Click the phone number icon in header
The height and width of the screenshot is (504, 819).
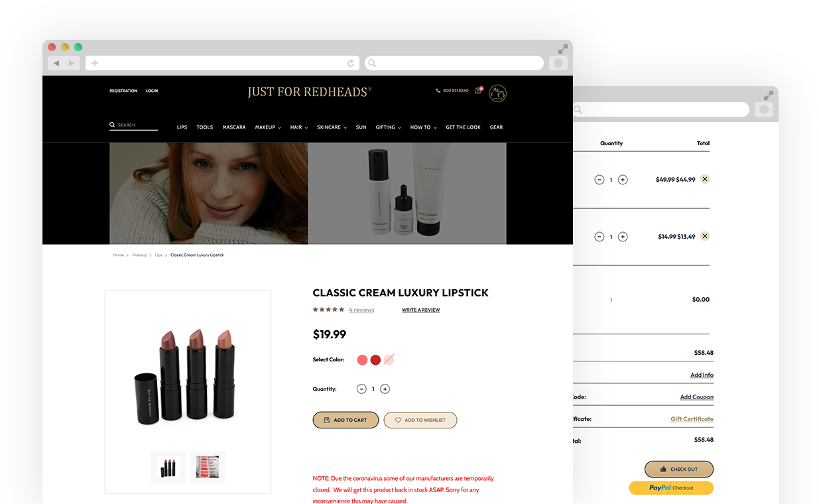tap(438, 90)
